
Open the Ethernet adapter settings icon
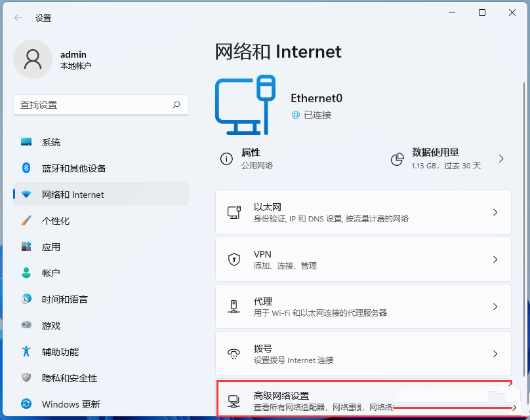233,210
